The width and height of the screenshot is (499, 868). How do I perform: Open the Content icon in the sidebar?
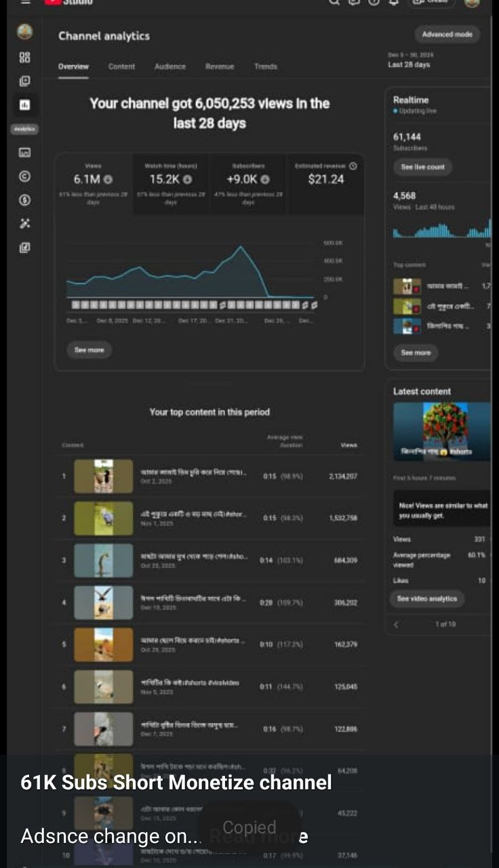[x=24, y=81]
